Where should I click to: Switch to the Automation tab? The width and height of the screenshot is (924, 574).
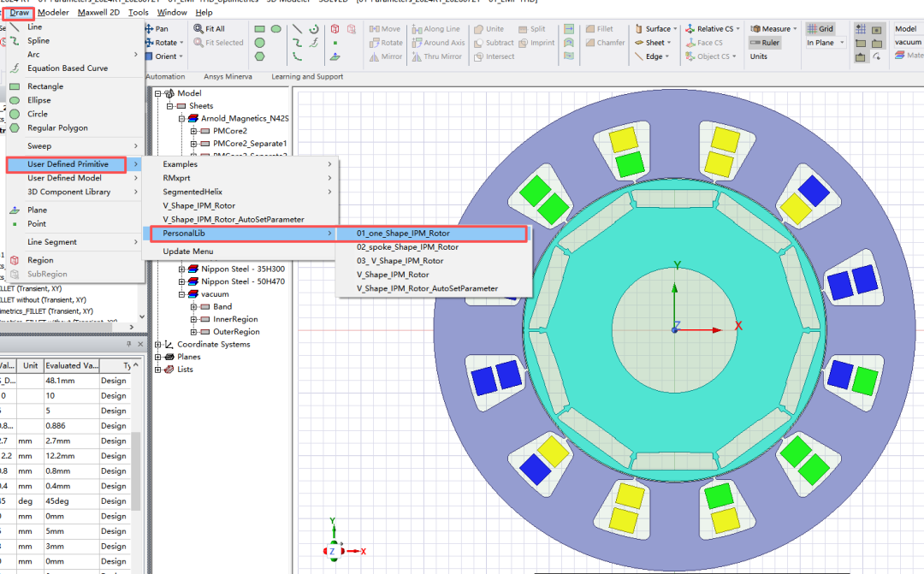pyautogui.click(x=164, y=77)
